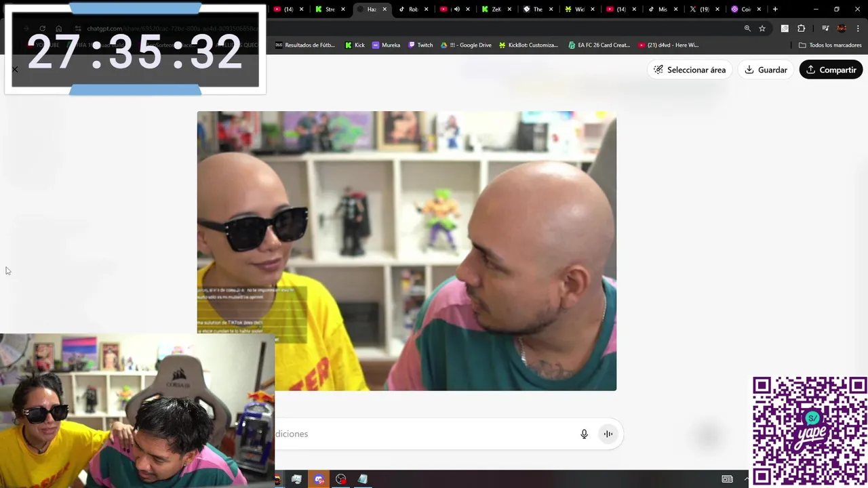Click extension icon left of puzzle icon
The height and width of the screenshot is (488, 868).
coord(785,28)
